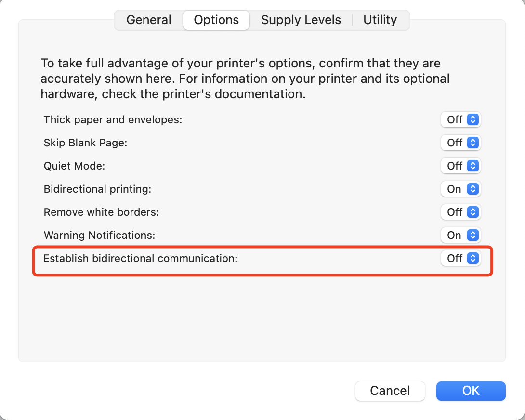This screenshot has width=525, height=420.
Task: Click the Establish bidirectional communication label
Action: pos(141,259)
